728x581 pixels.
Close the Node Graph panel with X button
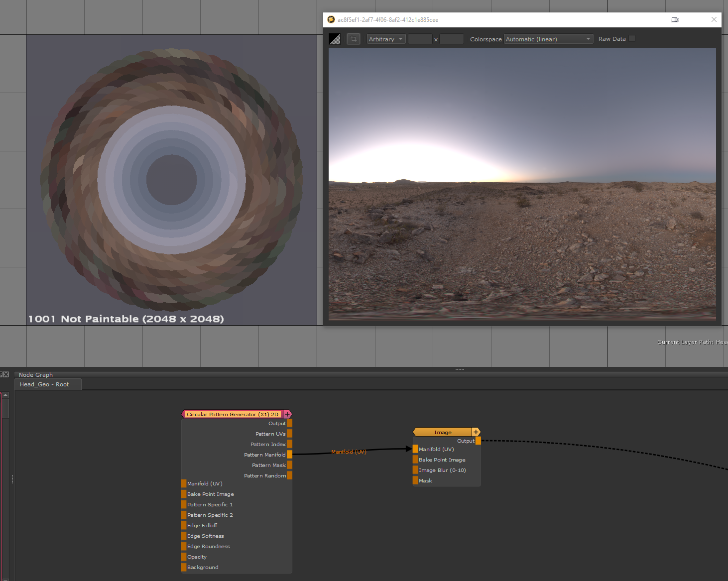click(x=6, y=374)
